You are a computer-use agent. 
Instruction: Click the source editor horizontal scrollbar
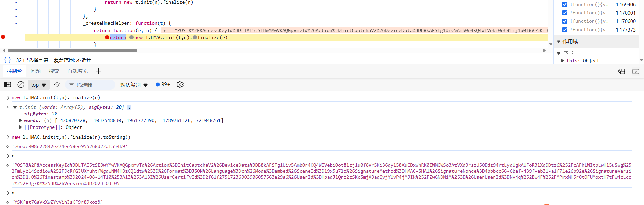pyautogui.click(x=72, y=50)
